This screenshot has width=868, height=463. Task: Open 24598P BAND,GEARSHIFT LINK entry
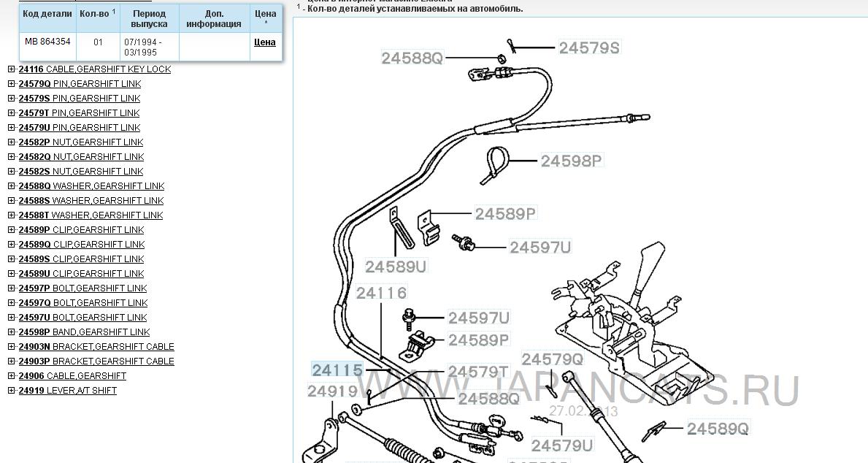point(84,332)
